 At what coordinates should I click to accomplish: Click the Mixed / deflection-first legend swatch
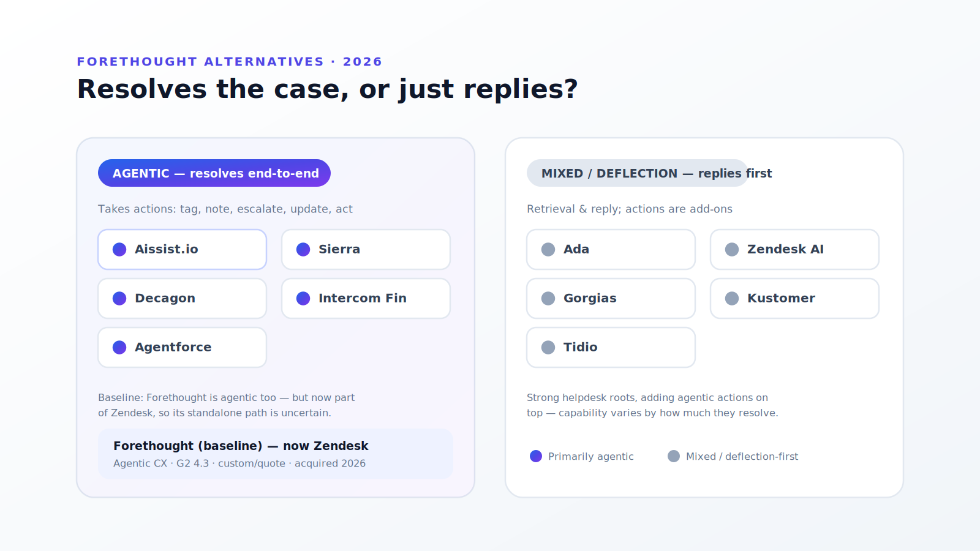(674, 456)
